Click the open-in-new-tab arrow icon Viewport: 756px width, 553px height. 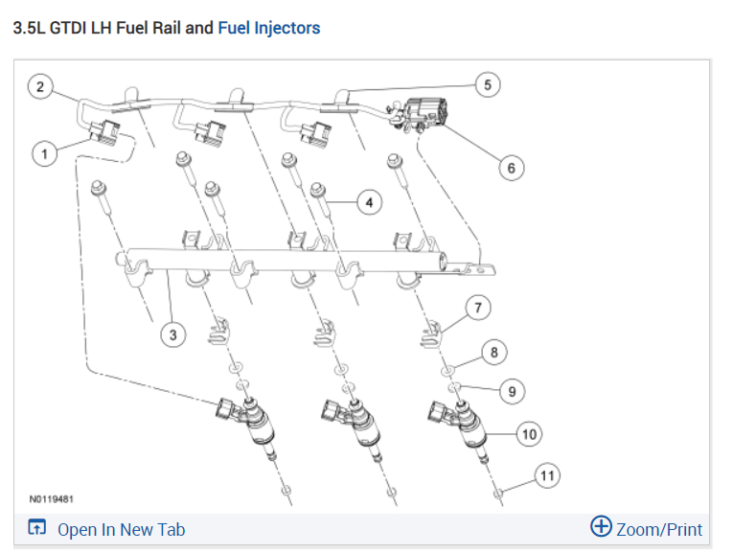(37, 528)
